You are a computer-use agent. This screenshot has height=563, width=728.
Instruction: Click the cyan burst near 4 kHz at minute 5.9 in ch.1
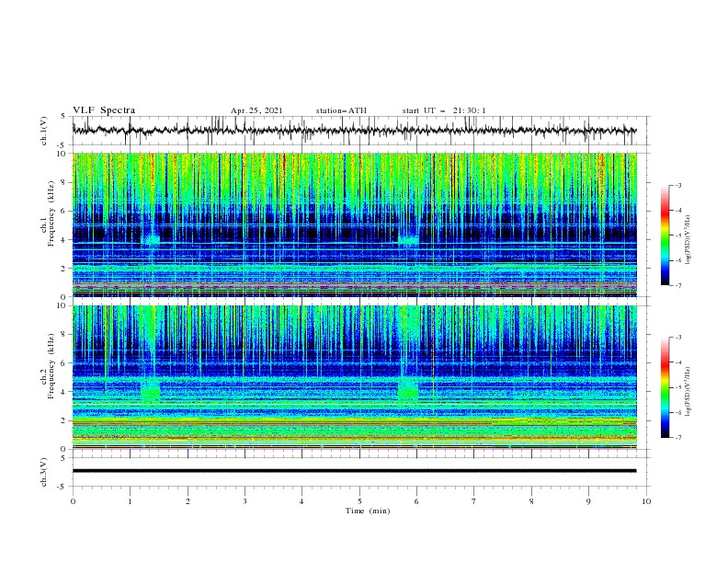point(408,240)
